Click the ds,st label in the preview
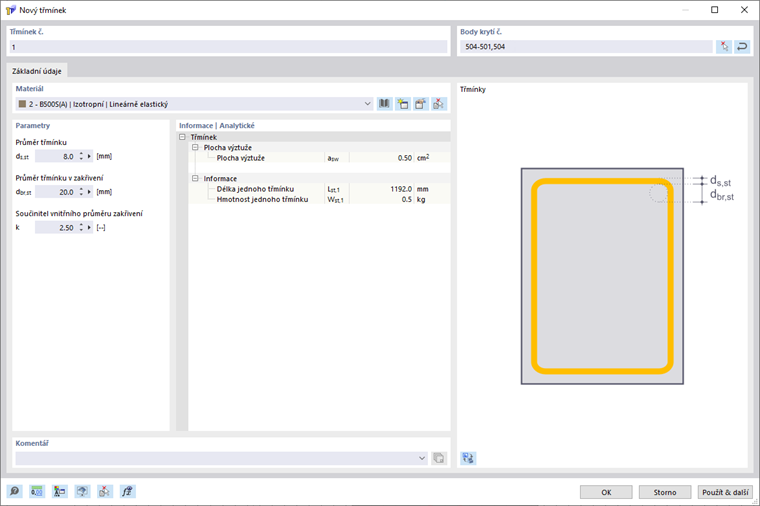The width and height of the screenshot is (760, 506). [720, 182]
